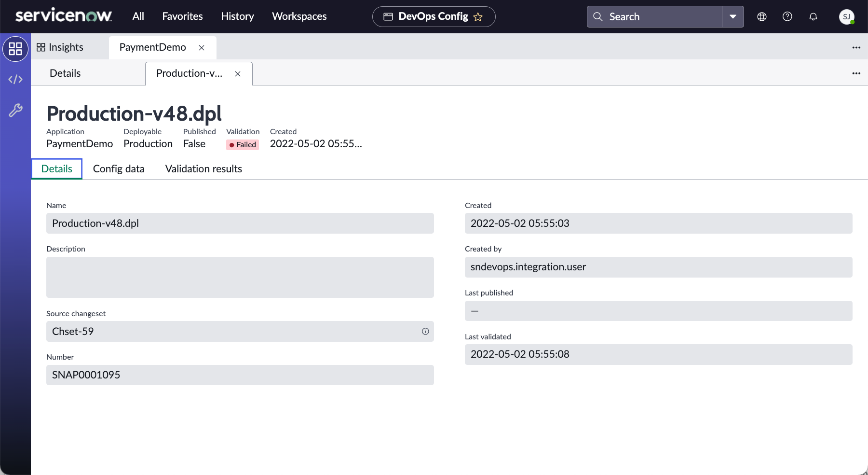Image resolution: width=868 pixels, height=475 pixels.
Task: Select the dashboard grid icon in sidebar
Action: 15,49
